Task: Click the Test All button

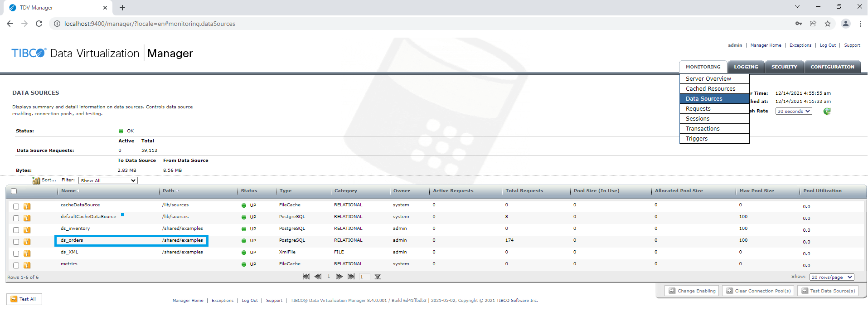Action: click(x=24, y=299)
